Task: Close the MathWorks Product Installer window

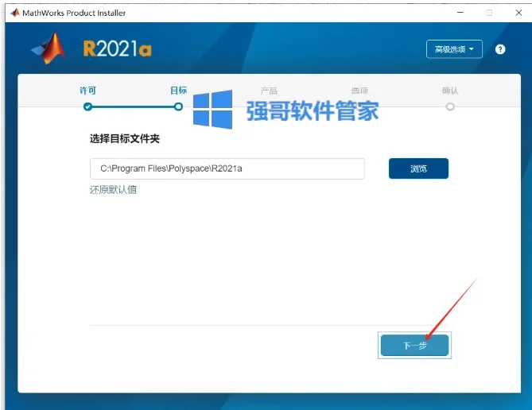Action: (x=518, y=13)
